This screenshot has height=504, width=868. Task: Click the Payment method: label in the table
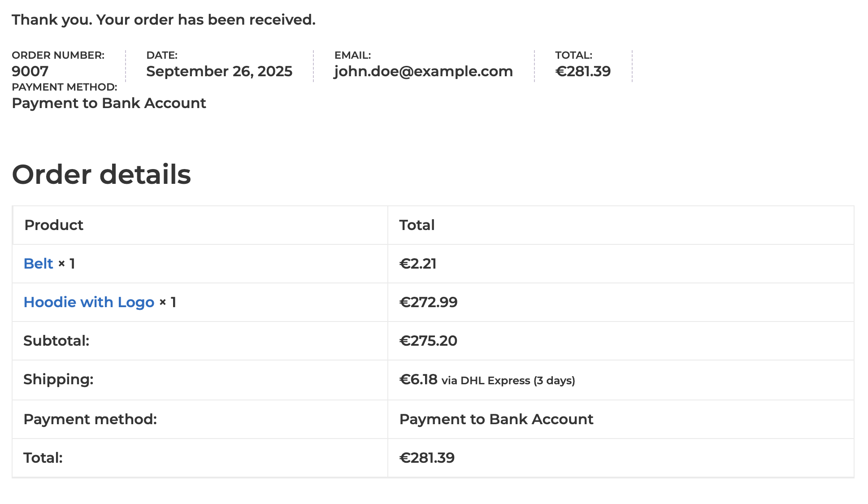click(90, 419)
